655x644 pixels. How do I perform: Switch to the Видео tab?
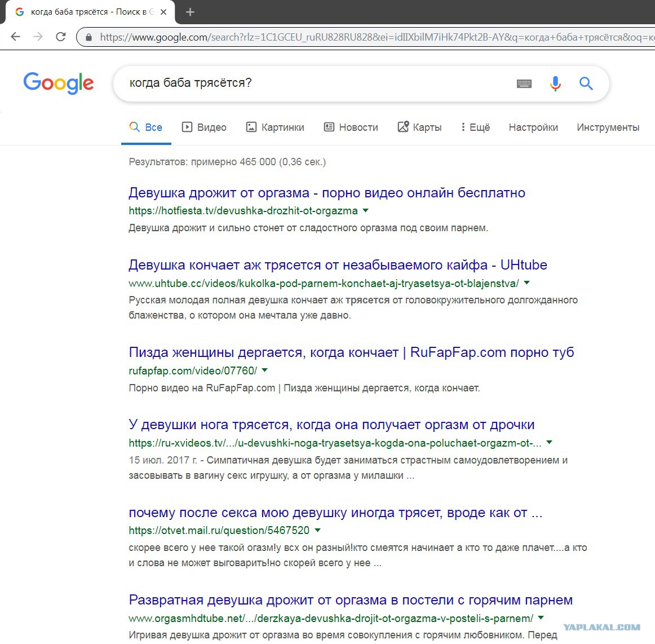tap(204, 127)
